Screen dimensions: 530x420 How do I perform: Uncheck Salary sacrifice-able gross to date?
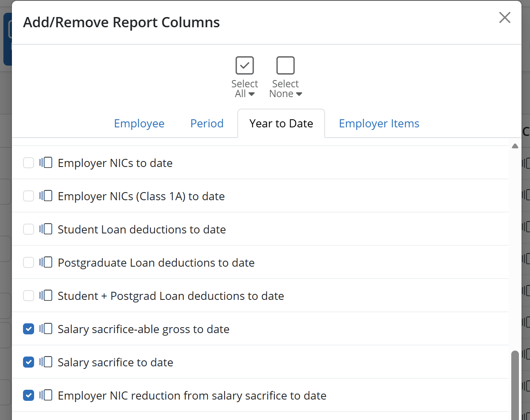(x=29, y=329)
